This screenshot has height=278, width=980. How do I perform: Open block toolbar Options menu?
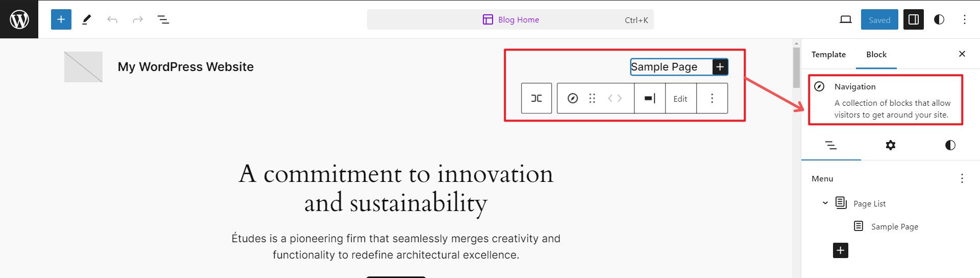click(x=712, y=98)
